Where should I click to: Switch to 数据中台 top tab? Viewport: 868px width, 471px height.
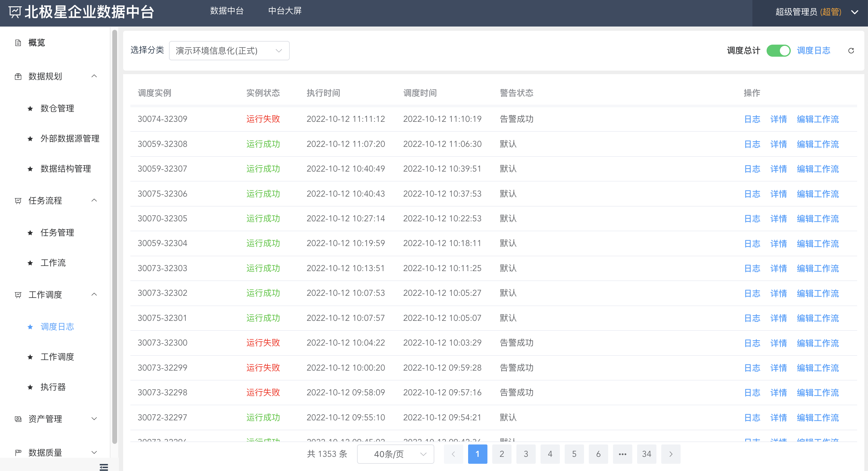(227, 11)
